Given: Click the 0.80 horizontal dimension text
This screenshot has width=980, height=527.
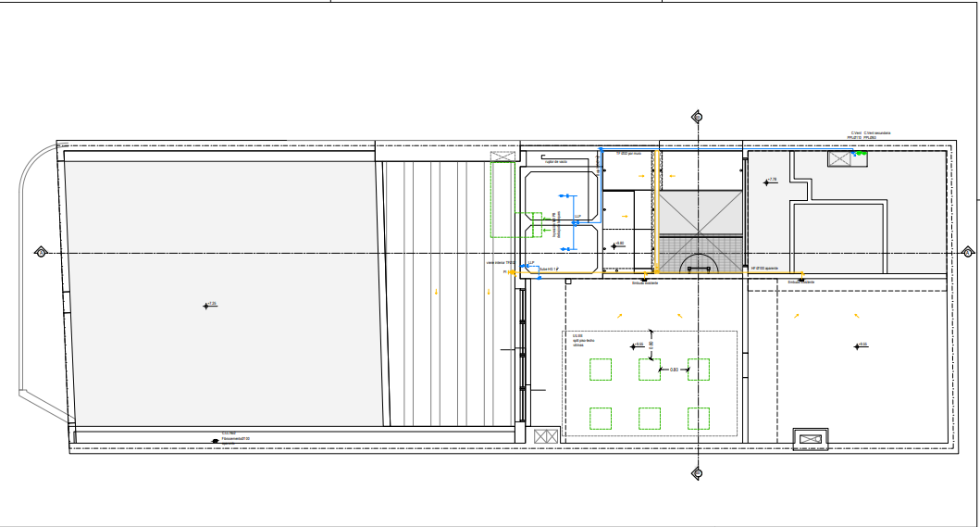Looking at the screenshot, I should click(x=675, y=370).
